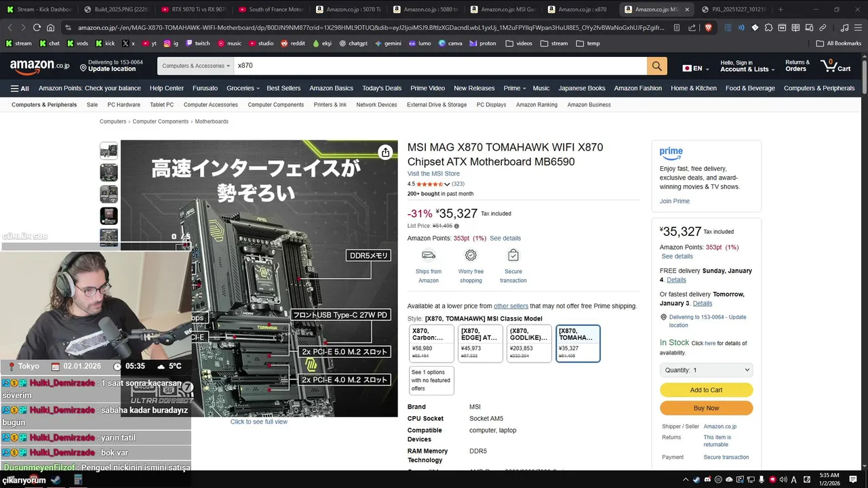This screenshot has width=868, height=488.
Task: Click the Buy Now button
Action: tap(706, 408)
